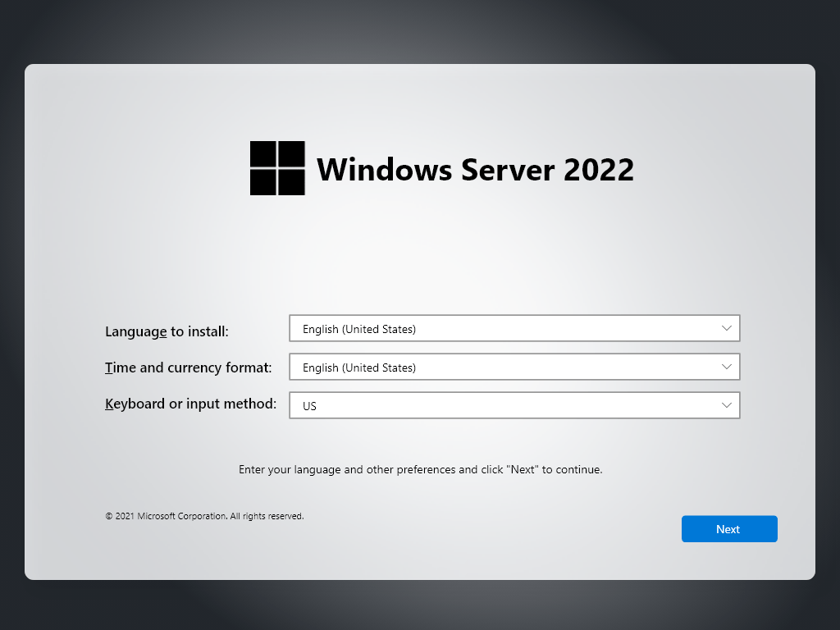Click the Microsoft copyright notice text

tap(203, 516)
